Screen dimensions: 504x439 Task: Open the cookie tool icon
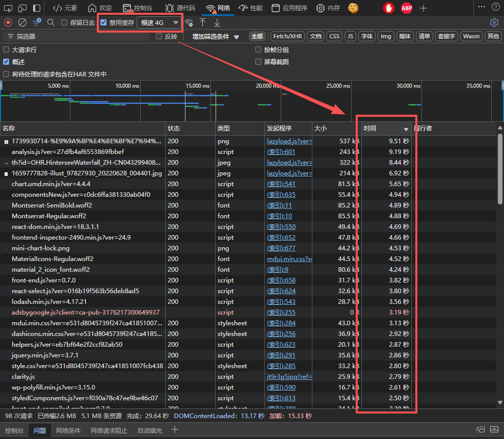(x=353, y=8)
